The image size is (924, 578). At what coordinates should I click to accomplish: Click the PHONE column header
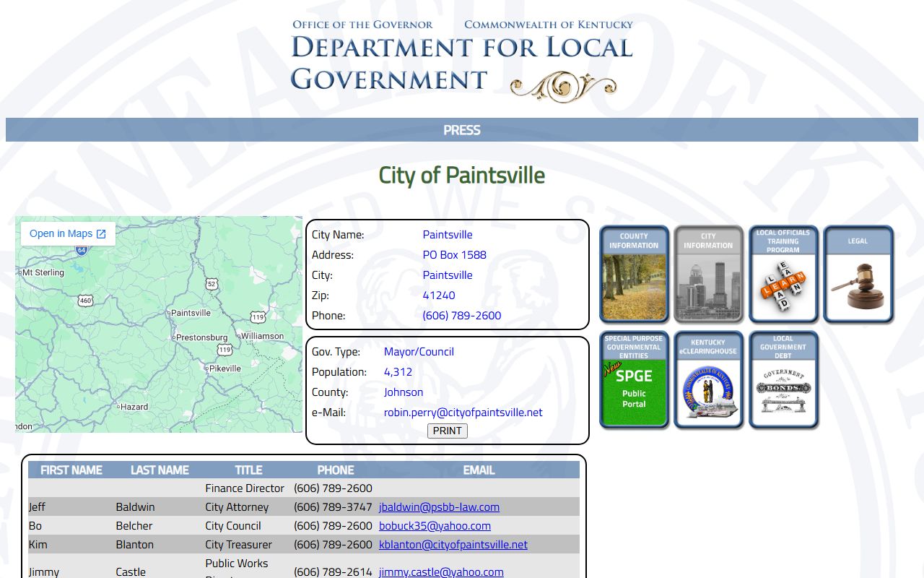[336, 470]
